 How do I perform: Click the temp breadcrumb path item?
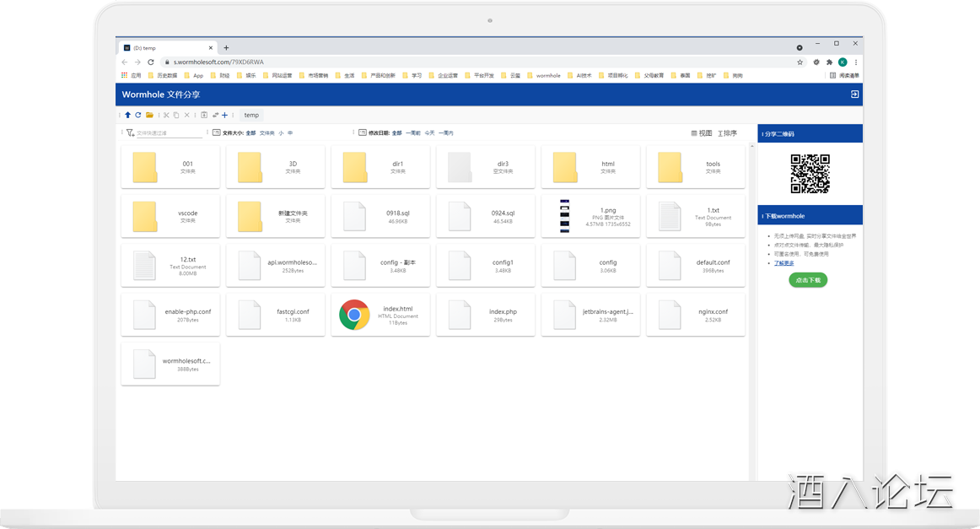[x=251, y=115]
